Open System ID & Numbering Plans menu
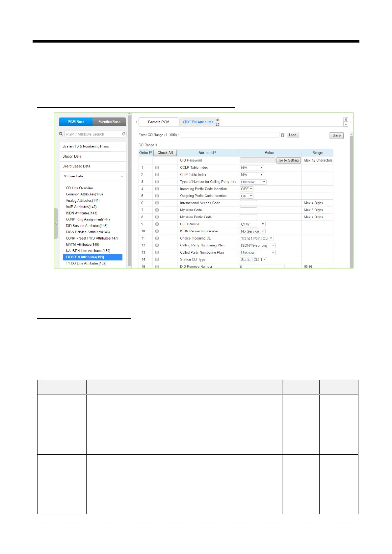 tap(93, 146)
